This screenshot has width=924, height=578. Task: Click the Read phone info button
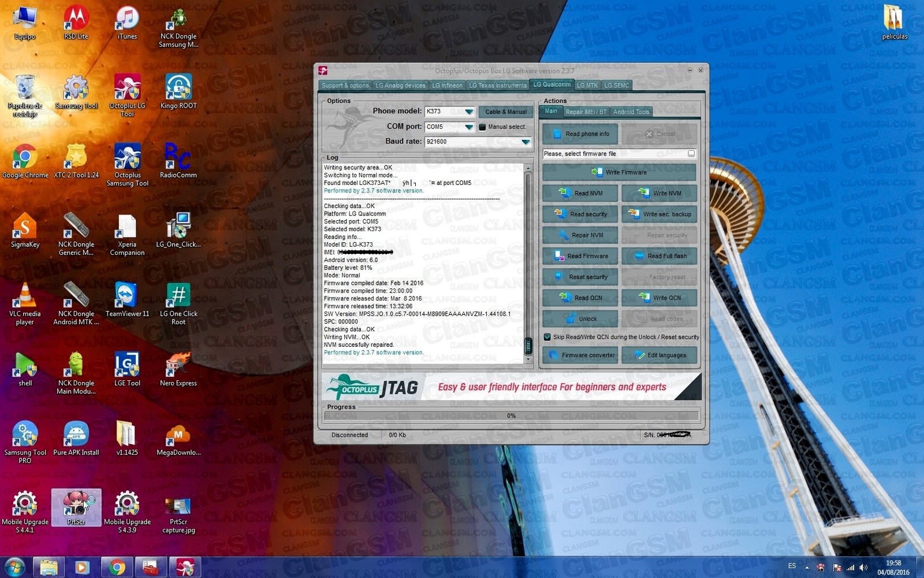point(580,134)
